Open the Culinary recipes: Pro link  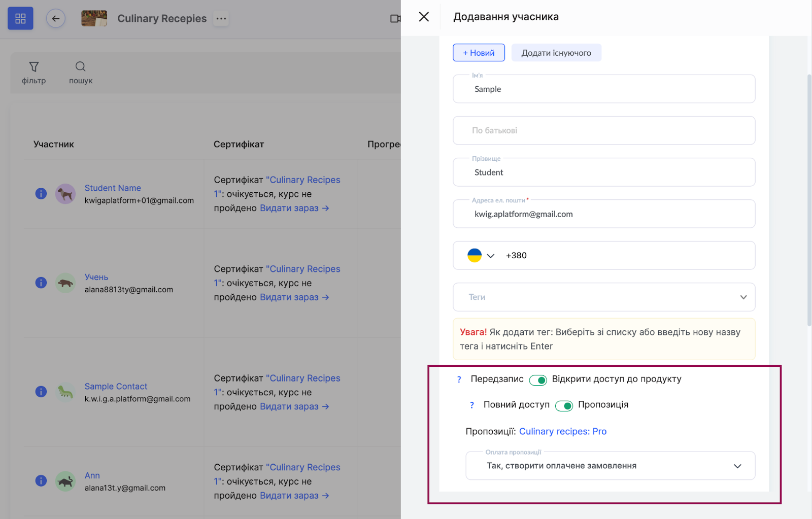click(x=562, y=431)
